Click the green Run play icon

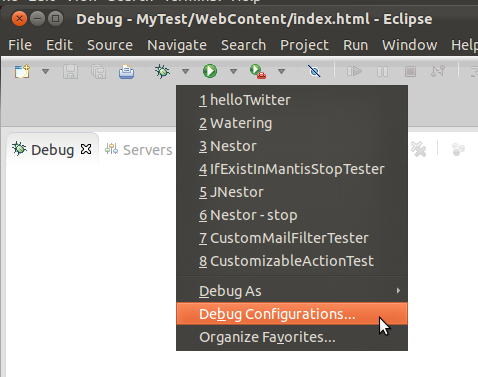(210, 71)
